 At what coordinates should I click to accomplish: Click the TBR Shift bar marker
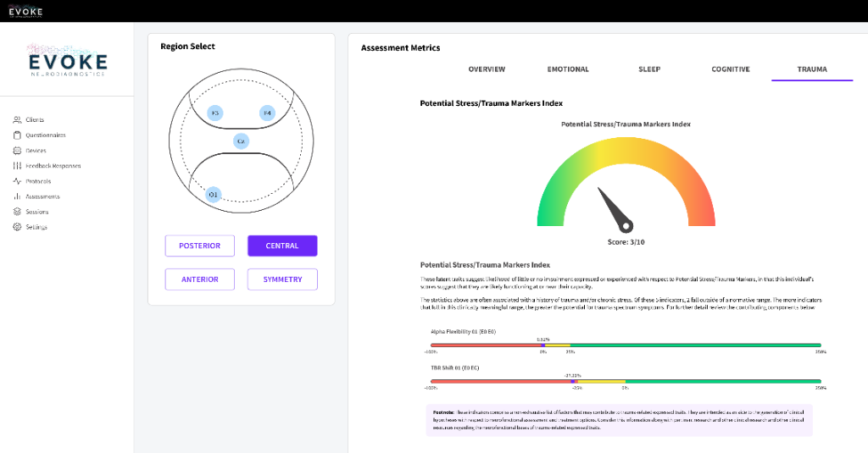572,381
